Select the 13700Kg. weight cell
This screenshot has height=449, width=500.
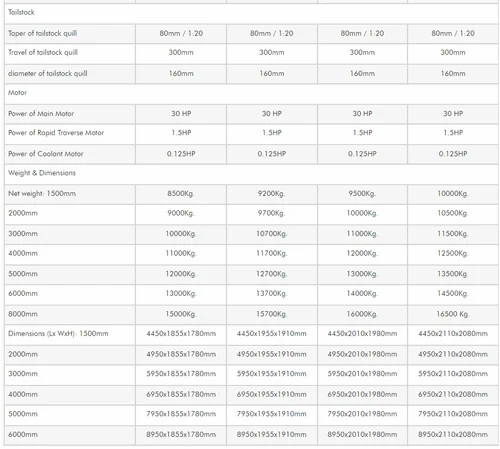pyautogui.click(x=272, y=294)
